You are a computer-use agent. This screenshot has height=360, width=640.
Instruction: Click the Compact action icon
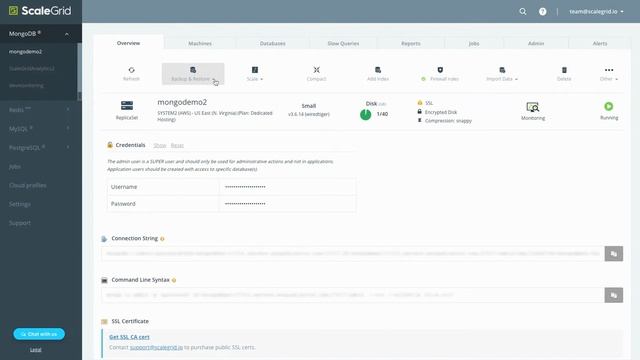coord(316,70)
